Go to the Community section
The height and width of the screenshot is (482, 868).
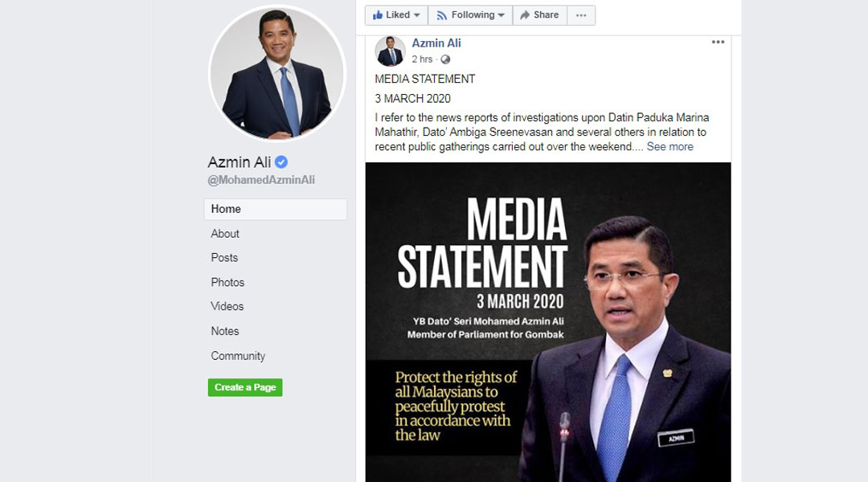pos(238,356)
